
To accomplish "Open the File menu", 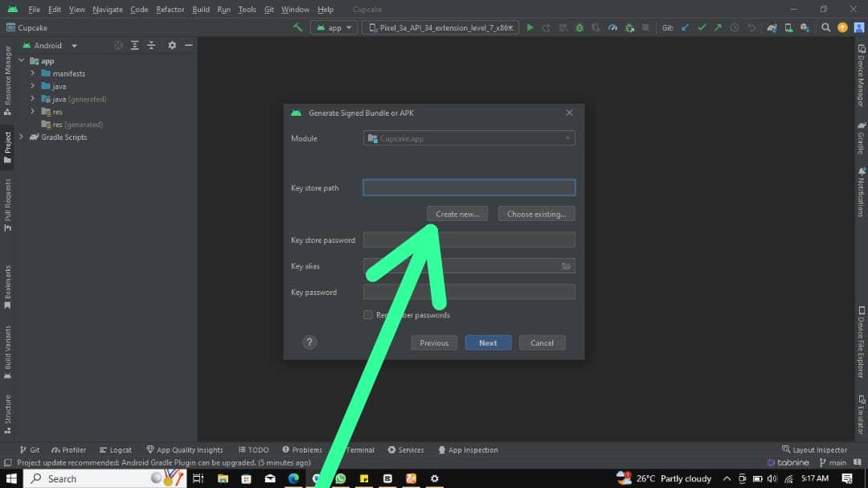I will (34, 10).
